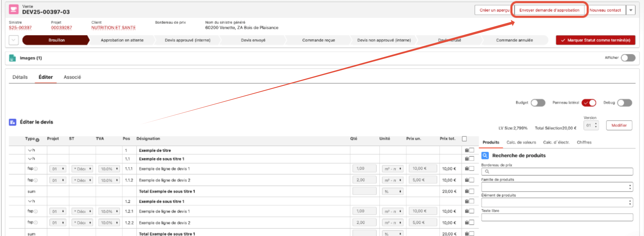Click Créer un aperçu button
This screenshot has height=236, width=644.
pyautogui.click(x=494, y=10)
